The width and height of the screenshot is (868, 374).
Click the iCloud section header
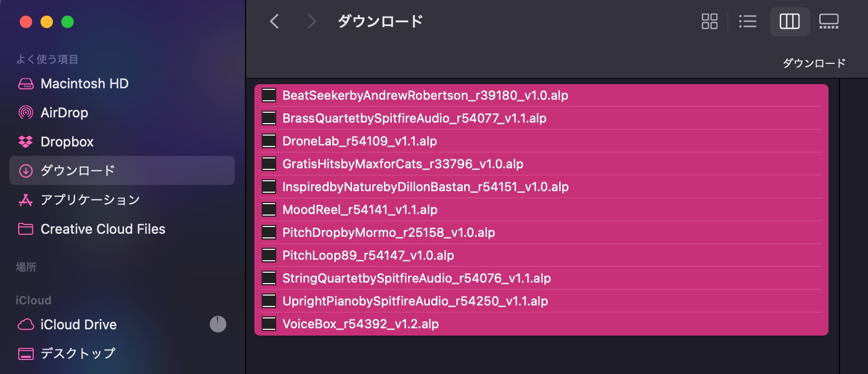point(33,300)
